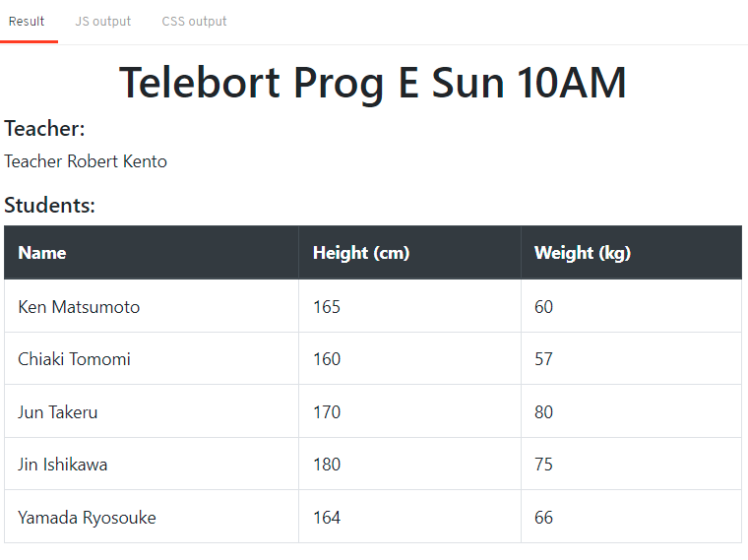Select the Chiaki Tomomi name cell
Image resolution: width=748 pixels, height=560 pixels.
pos(74,359)
